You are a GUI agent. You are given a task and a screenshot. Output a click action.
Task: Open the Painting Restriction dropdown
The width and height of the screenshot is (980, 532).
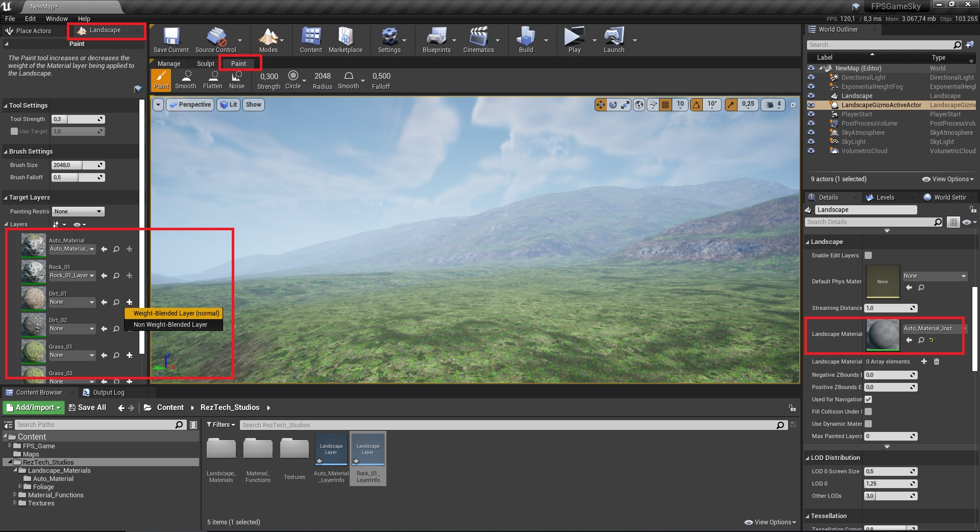tap(78, 211)
